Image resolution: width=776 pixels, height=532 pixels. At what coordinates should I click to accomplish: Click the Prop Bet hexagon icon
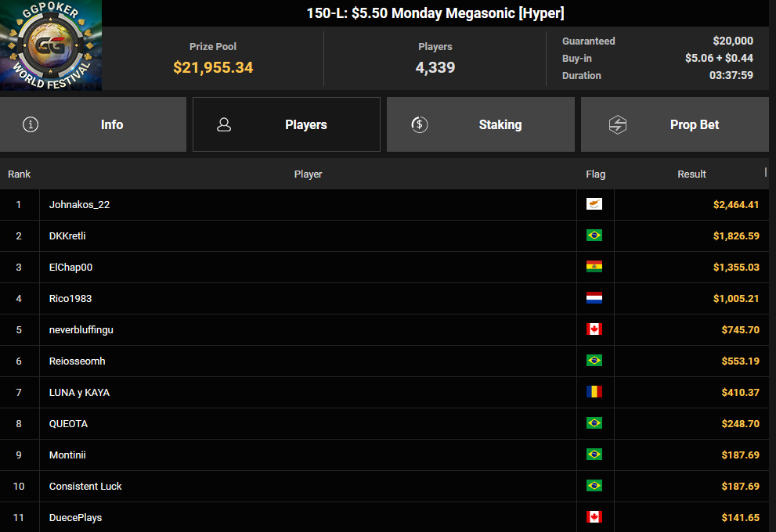tap(618, 124)
